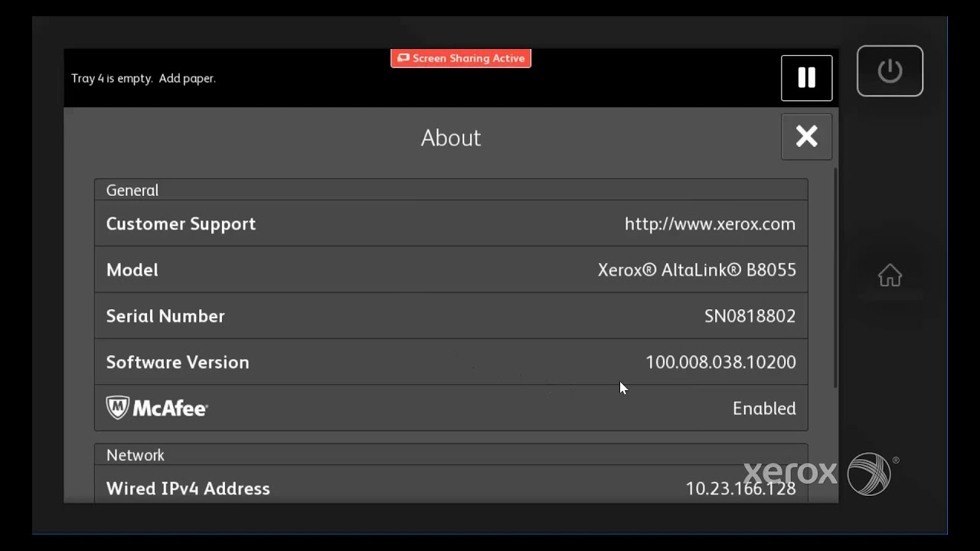Viewport: 980px width, 551px height.
Task: Select the Software Version label
Action: (178, 362)
